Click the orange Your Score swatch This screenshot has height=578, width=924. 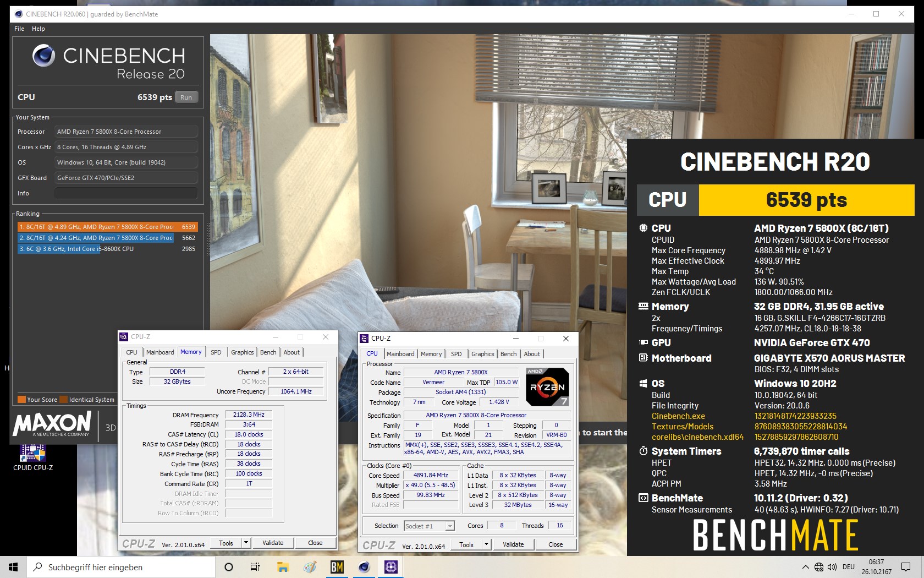coord(21,400)
